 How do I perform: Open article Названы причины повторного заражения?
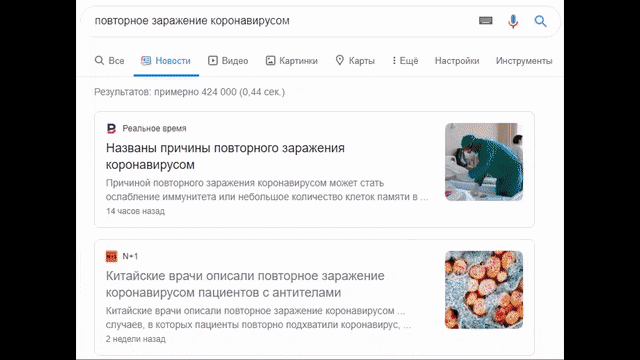point(225,156)
